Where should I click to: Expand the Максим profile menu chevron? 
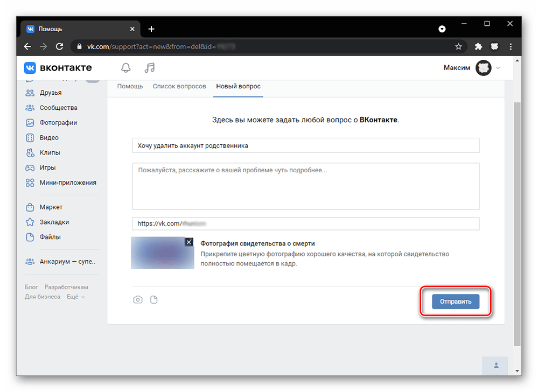coord(498,68)
